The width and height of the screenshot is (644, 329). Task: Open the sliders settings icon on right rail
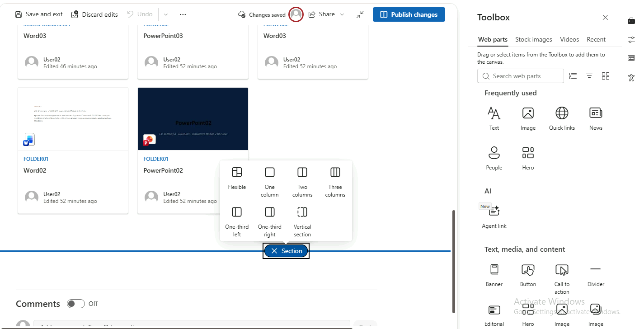631,39
